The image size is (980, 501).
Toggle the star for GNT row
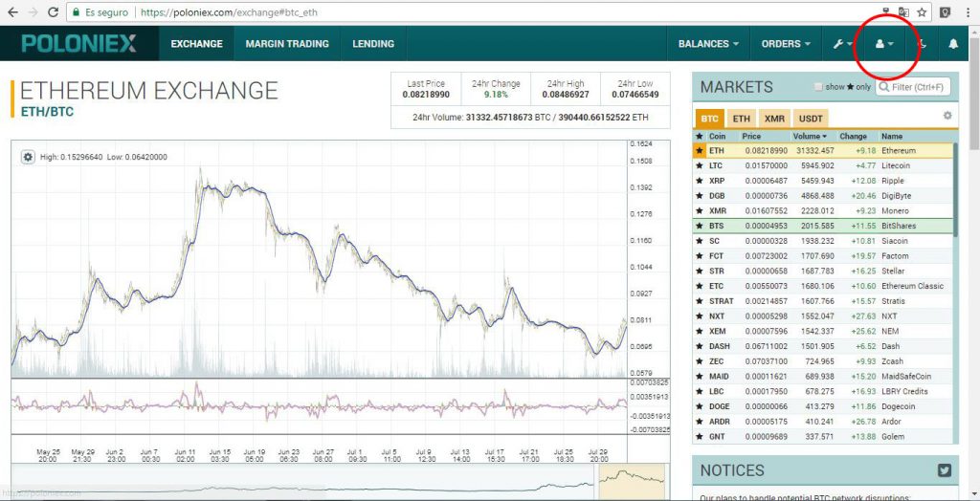click(x=700, y=437)
